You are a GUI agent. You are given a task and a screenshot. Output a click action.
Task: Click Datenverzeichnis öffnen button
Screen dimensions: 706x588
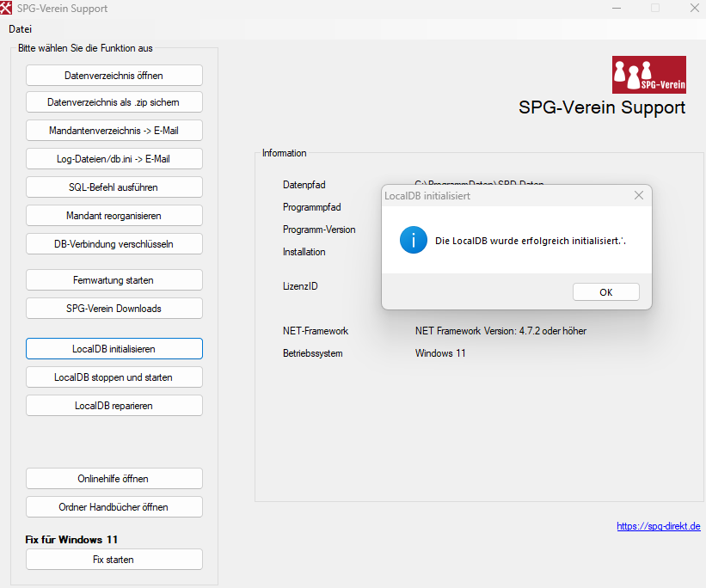114,75
